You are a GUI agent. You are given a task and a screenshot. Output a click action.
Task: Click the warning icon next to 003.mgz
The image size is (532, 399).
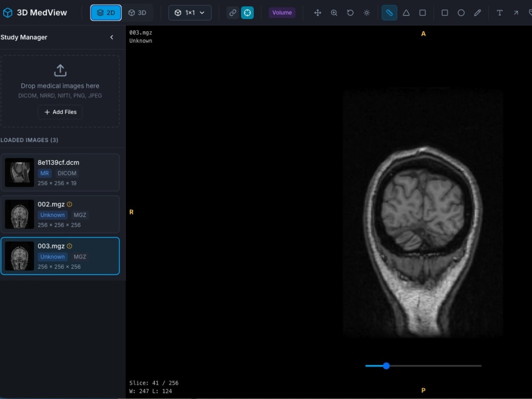click(70, 246)
